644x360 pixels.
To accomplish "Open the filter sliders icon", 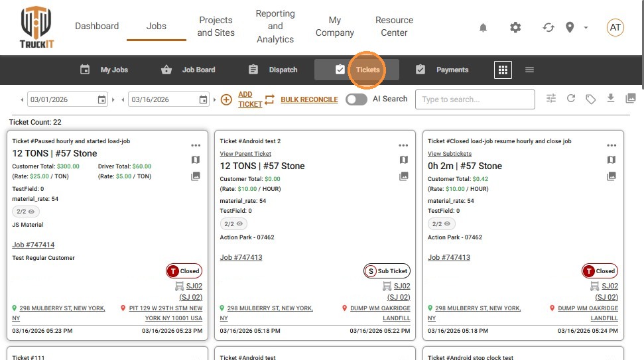I will coord(551,99).
